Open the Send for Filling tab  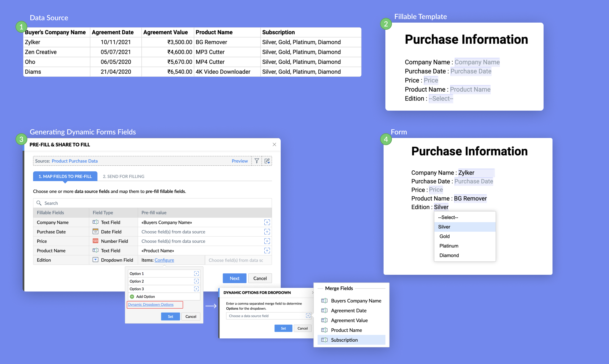click(123, 176)
